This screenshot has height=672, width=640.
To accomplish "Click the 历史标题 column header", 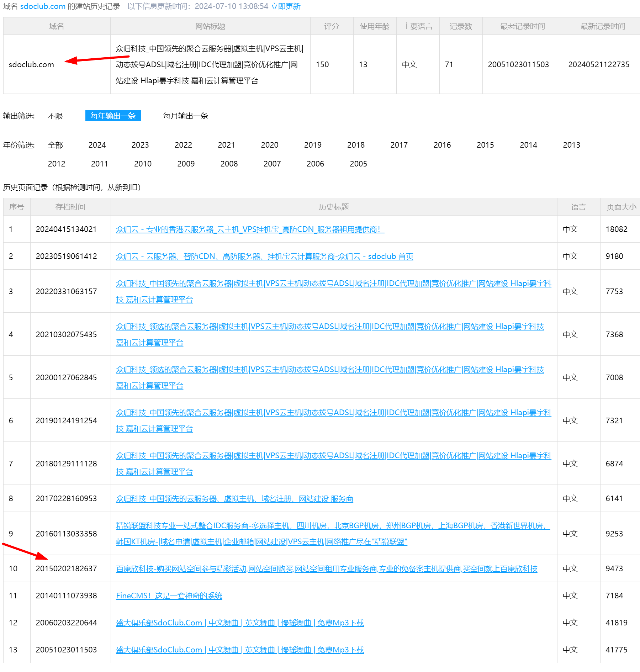I will 334,207.
